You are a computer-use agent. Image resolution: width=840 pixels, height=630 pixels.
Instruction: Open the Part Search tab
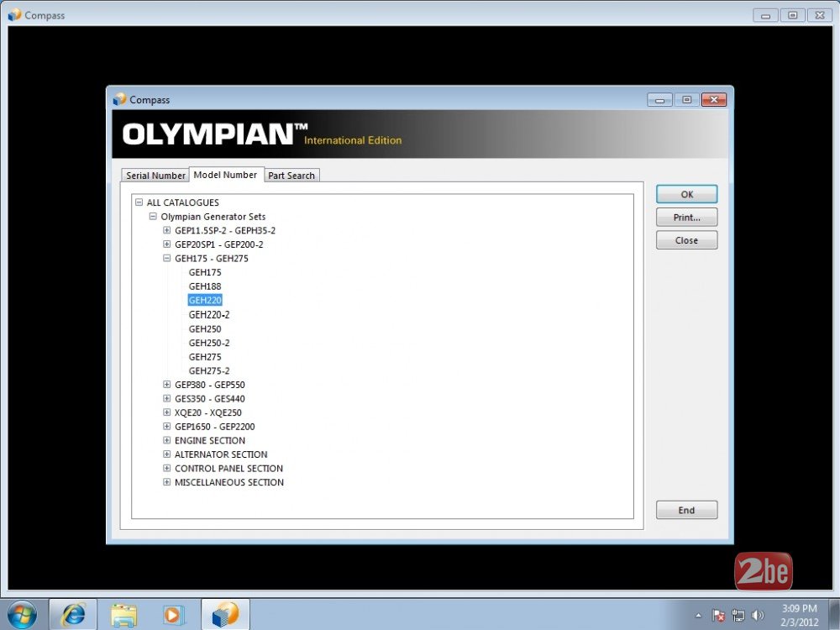click(x=291, y=176)
